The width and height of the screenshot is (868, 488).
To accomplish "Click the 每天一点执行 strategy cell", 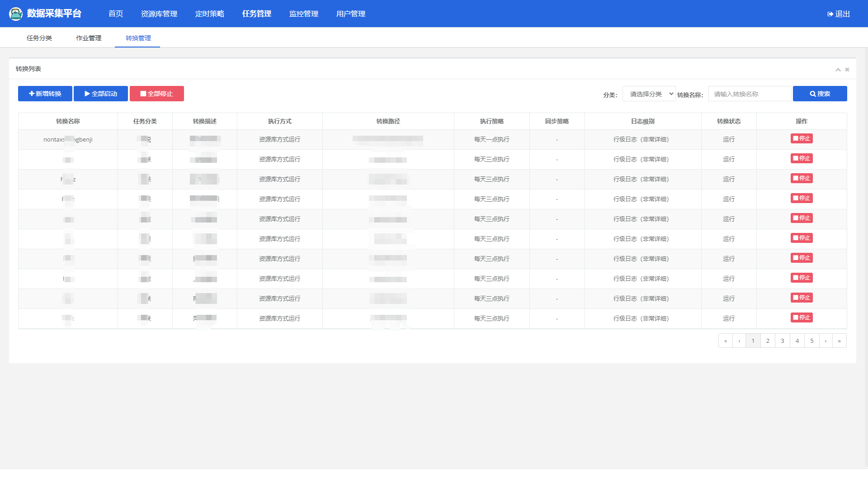I will tap(492, 139).
